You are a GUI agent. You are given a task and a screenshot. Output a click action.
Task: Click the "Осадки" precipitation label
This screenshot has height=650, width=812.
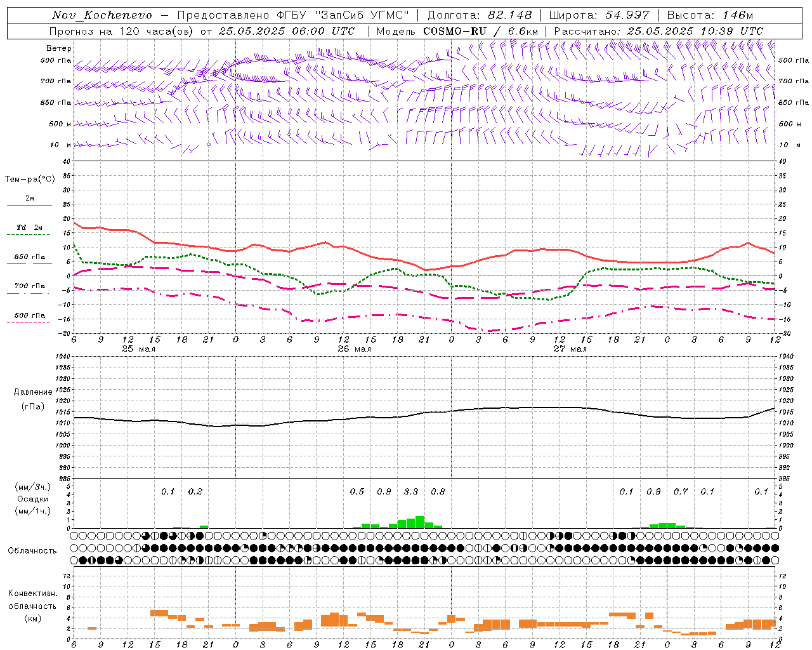(33, 499)
